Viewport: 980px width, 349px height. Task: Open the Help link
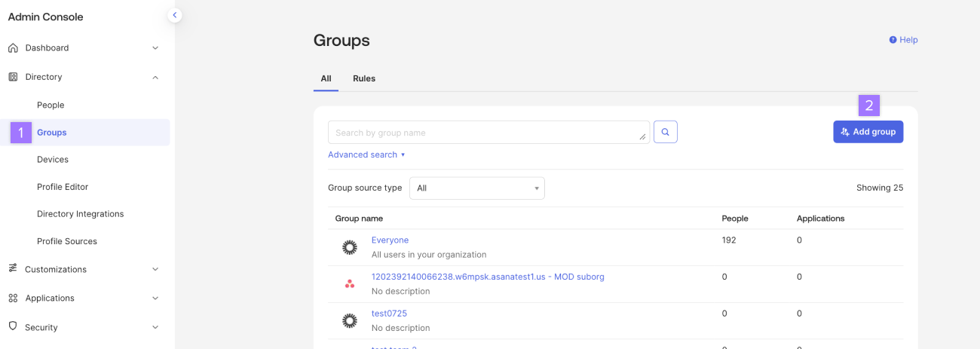coord(903,40)
